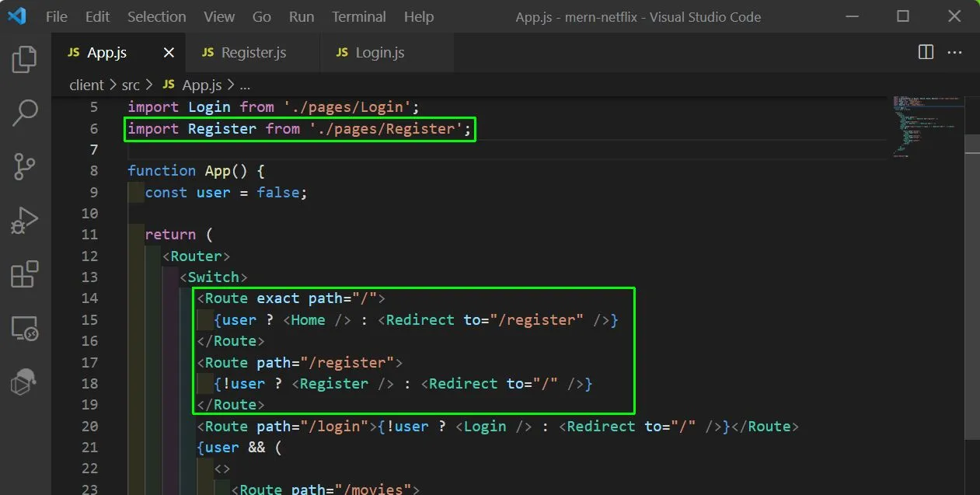
Task: Click the client breadcrumb segment
Action: point(86,85)
